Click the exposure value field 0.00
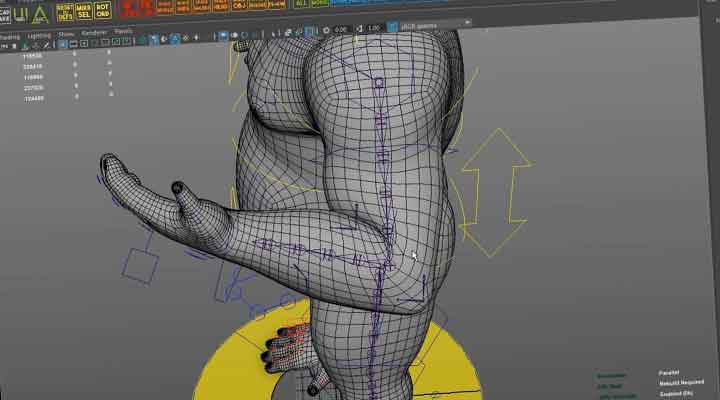720x400 pixels. (341, 30)
